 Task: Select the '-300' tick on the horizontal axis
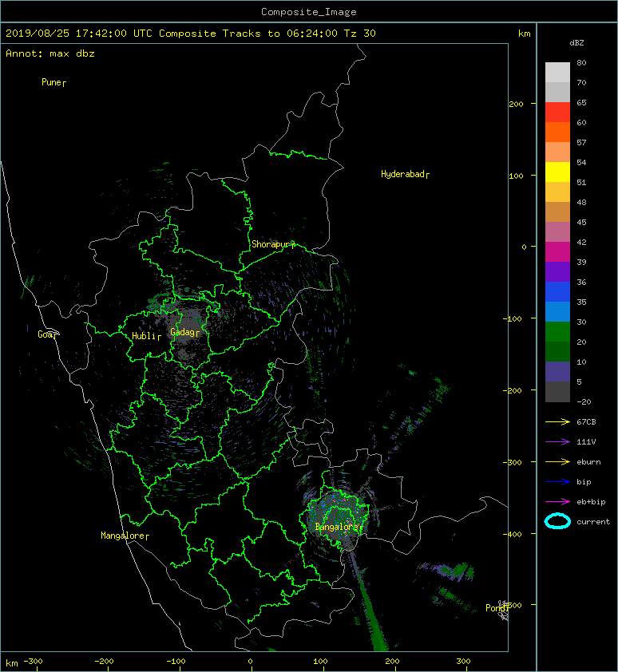33,662
